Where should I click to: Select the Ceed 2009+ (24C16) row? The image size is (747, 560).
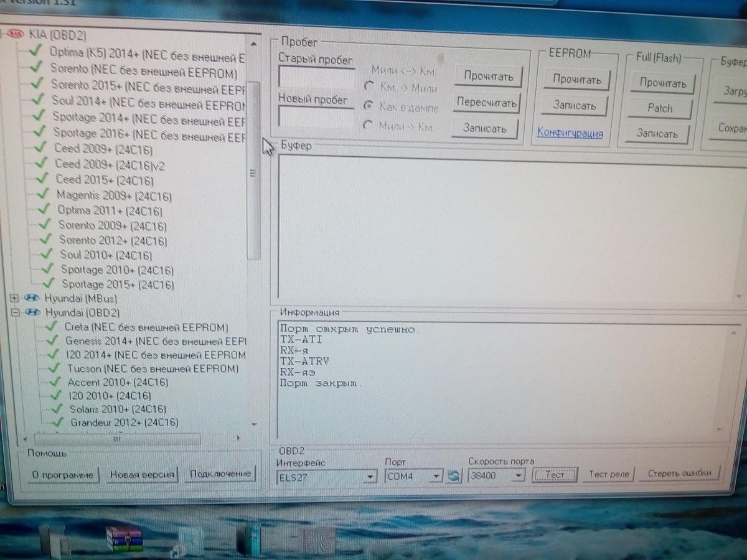[x=103, y=149]
